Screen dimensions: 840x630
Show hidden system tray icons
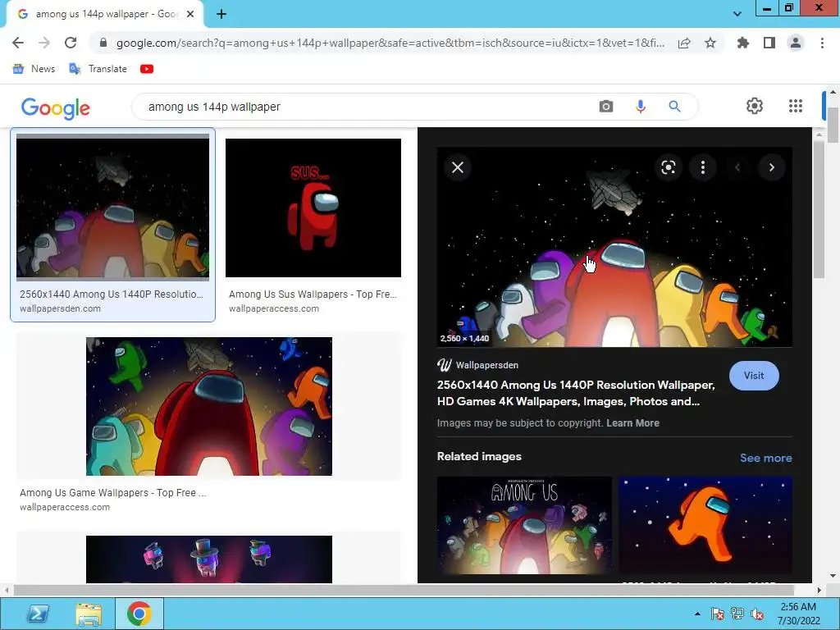click(x=697, y=614)
